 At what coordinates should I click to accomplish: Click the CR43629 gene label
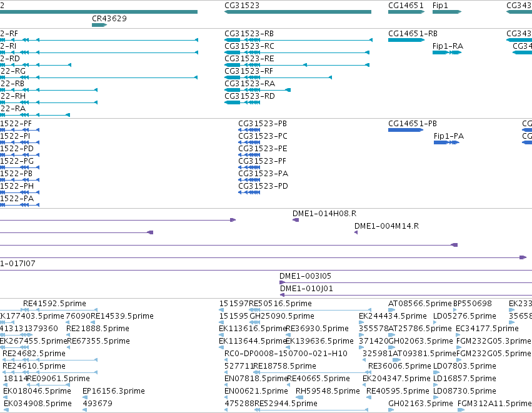[x=109, y=19]
